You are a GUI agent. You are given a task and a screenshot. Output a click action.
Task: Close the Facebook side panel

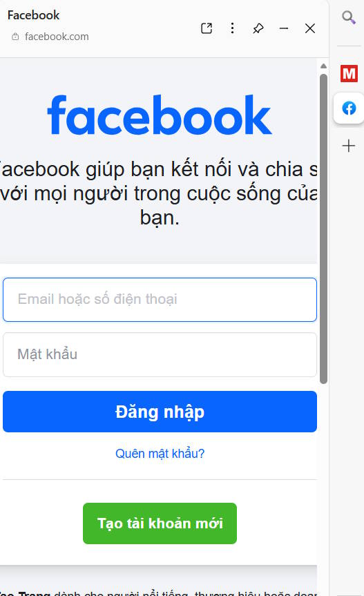[310, 28]
